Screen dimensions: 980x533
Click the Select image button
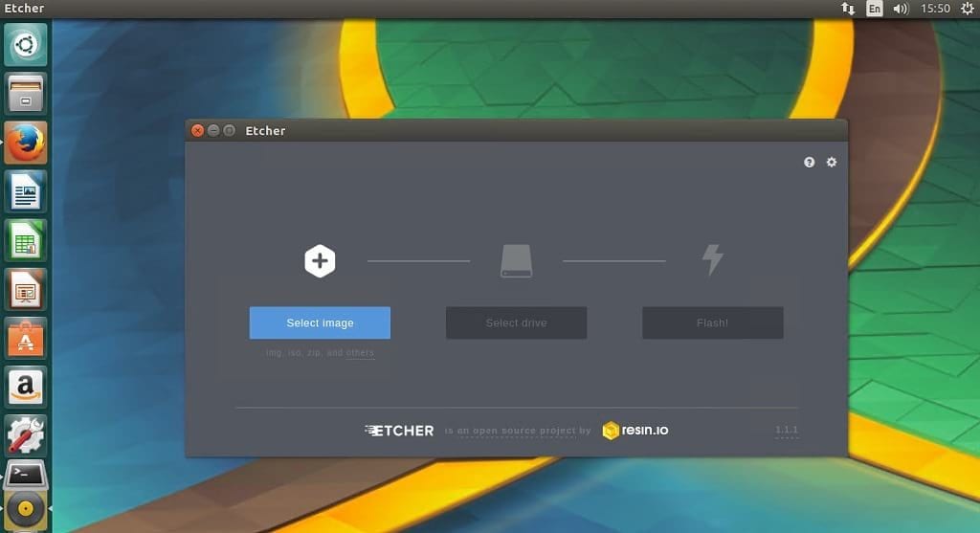click(x=320, y=323)
